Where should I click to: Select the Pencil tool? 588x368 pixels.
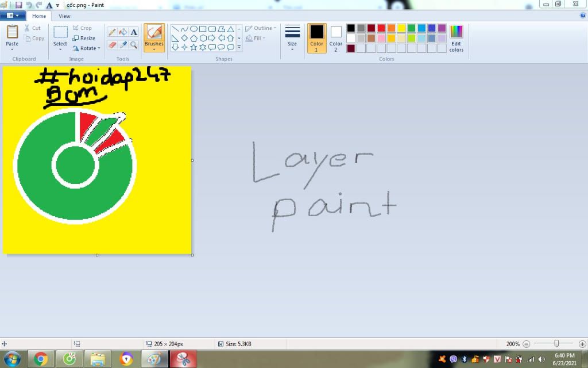112,32
